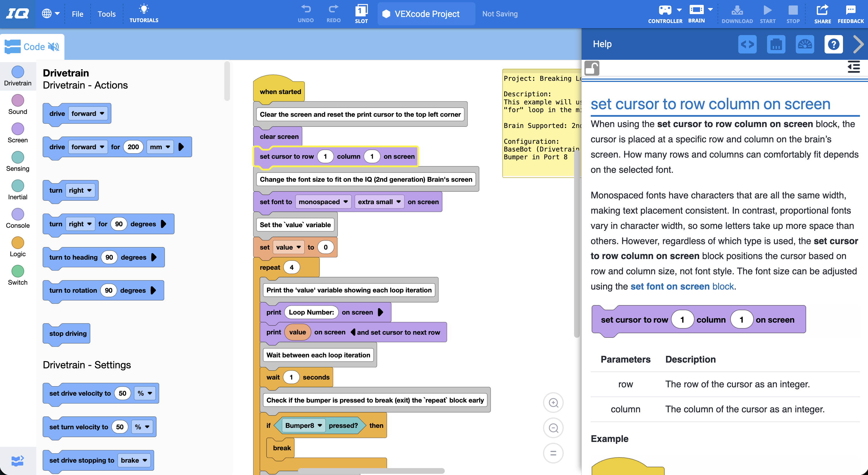The image size is (868, 475).
Task: Open the Bumper8 sensor dropdown
Action: pos(304,426)
